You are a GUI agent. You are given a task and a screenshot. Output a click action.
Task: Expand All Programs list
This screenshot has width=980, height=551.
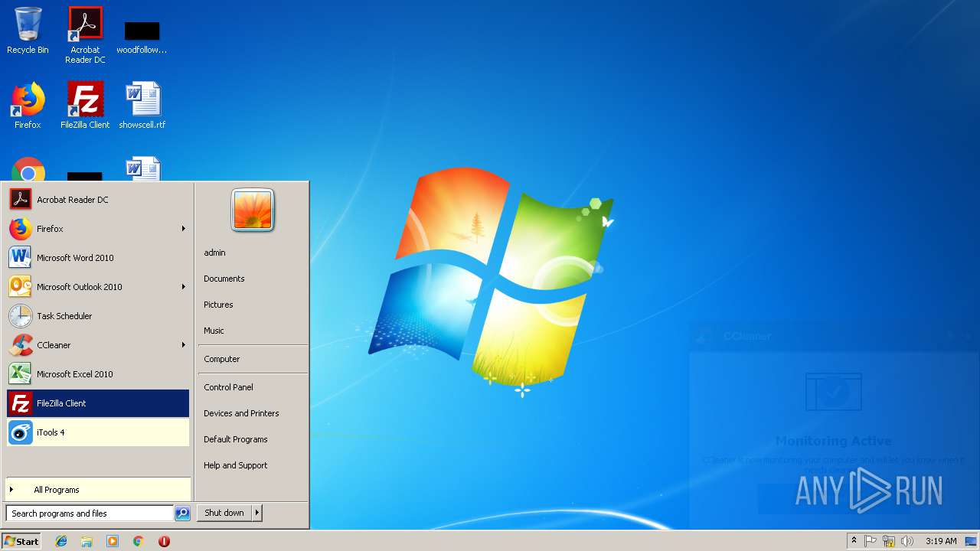point(98,490)
